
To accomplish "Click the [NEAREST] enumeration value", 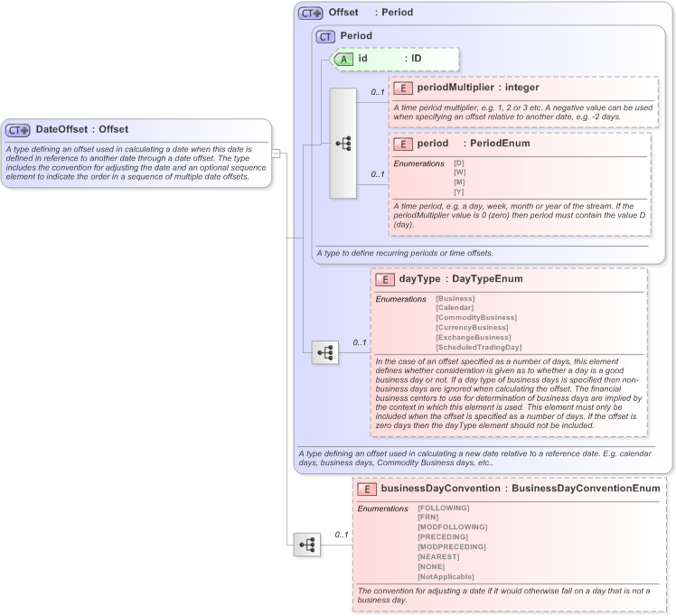I will click(438, 556).
